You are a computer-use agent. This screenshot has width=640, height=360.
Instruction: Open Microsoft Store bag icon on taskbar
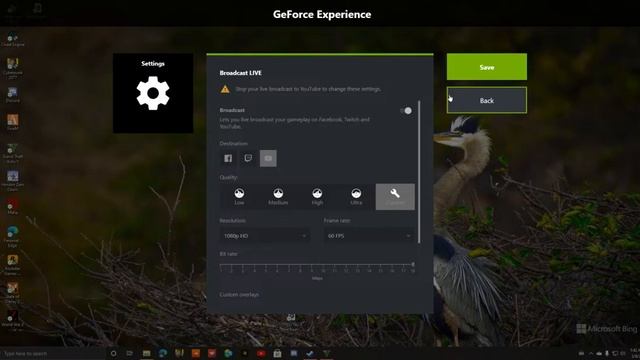(x=278, y=353)
